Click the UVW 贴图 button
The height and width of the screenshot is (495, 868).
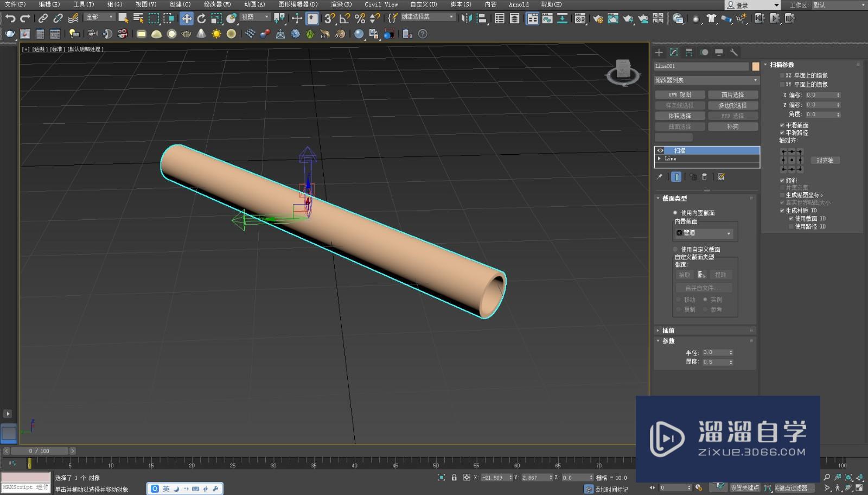pos(680,94)
